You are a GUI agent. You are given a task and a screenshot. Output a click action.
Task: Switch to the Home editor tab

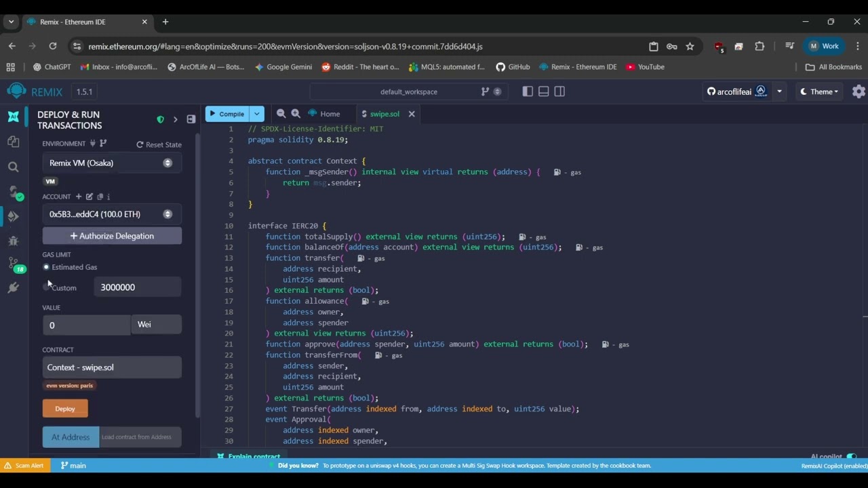pyautogui.click(x=324, y=114)
